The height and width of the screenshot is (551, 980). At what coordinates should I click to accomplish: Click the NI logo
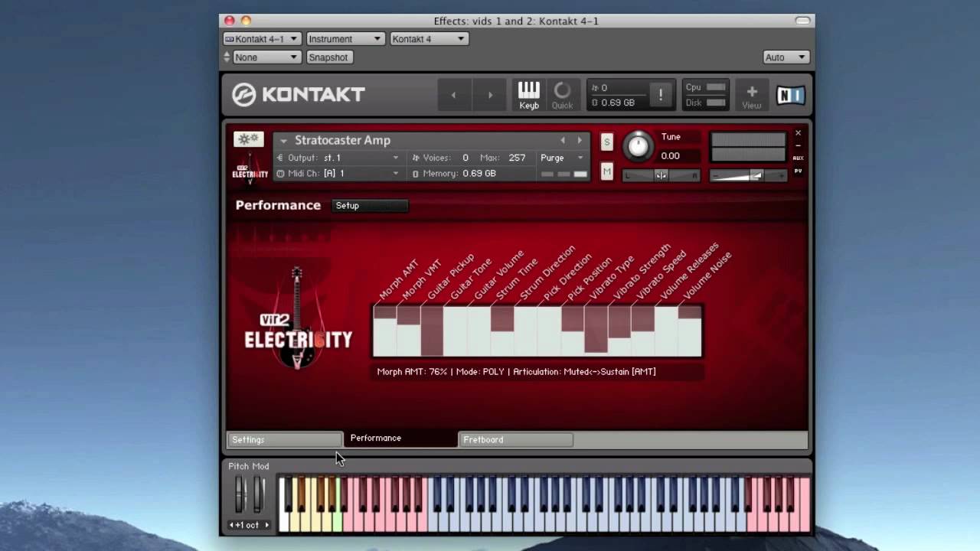click(791, 95)
